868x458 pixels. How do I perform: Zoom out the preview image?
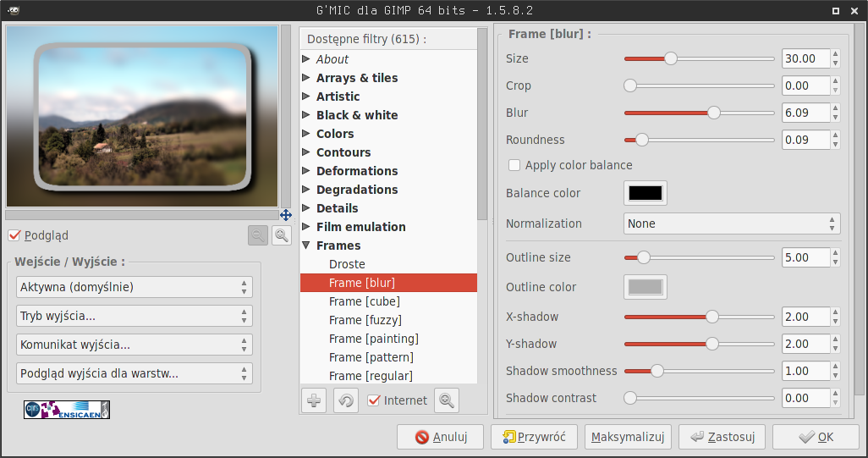258,235
